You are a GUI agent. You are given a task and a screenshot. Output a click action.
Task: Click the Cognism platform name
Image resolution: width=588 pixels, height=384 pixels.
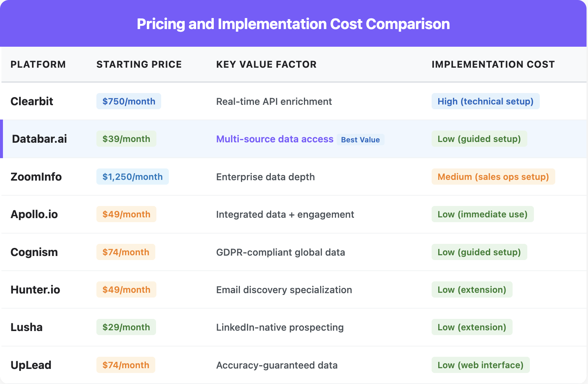(34, 252)
